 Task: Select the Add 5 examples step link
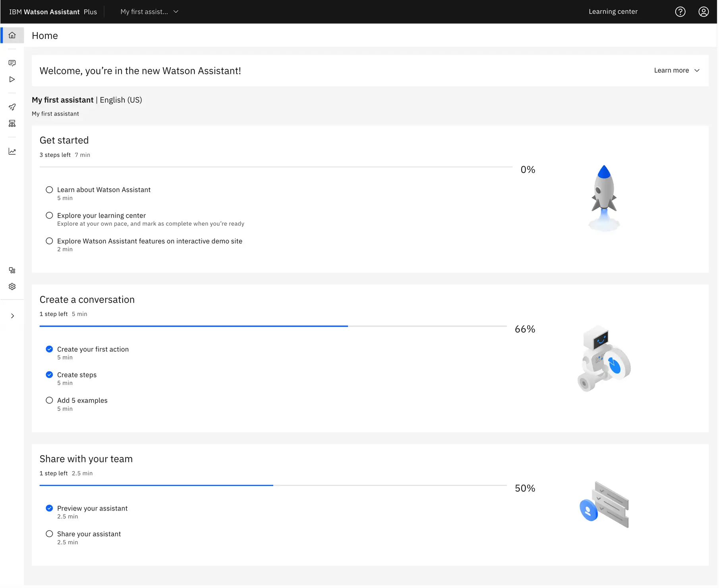[82, 400]
